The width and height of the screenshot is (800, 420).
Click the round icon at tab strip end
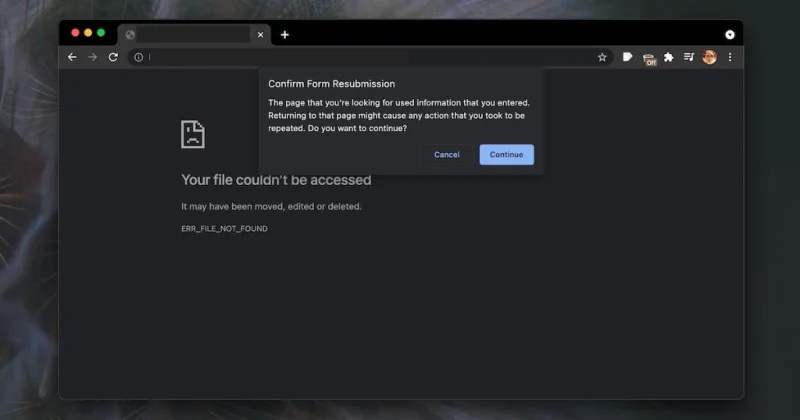click(730, 35)
